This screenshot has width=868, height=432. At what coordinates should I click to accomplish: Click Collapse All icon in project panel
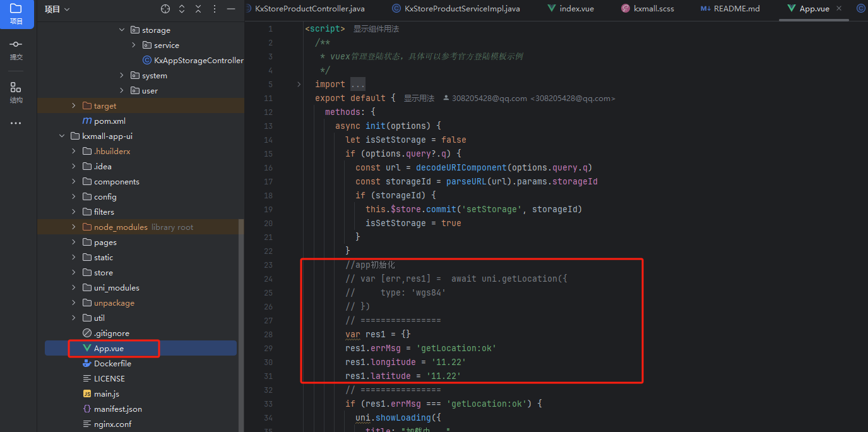198,9
